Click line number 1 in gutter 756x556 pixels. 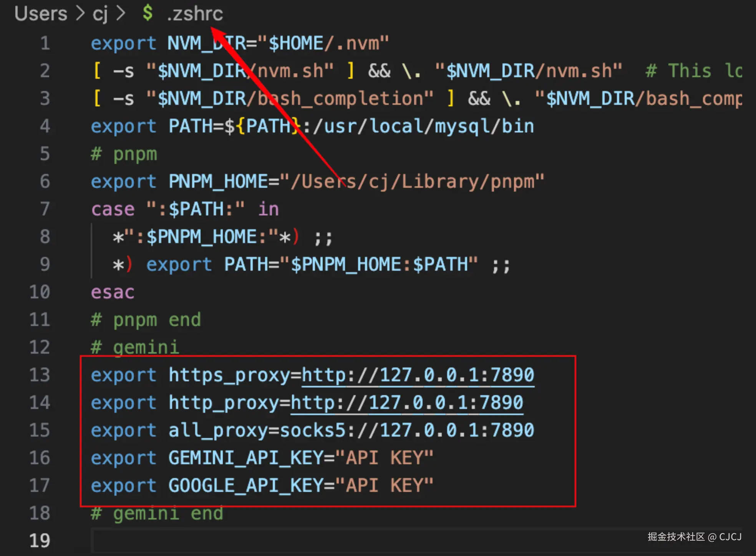pos(45,43)
